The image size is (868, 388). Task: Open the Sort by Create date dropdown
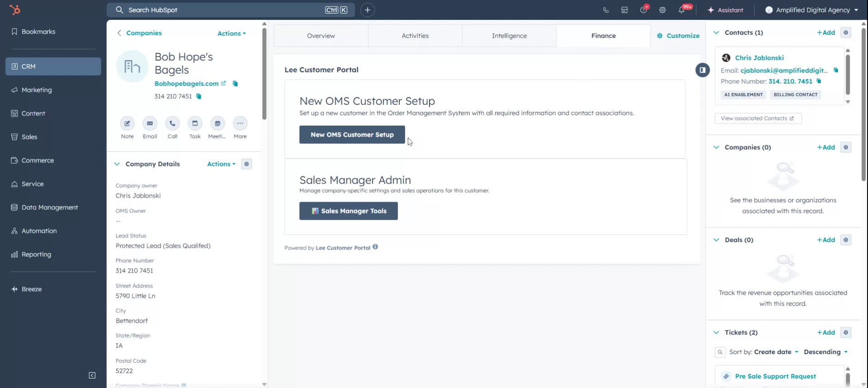[776, 352]
